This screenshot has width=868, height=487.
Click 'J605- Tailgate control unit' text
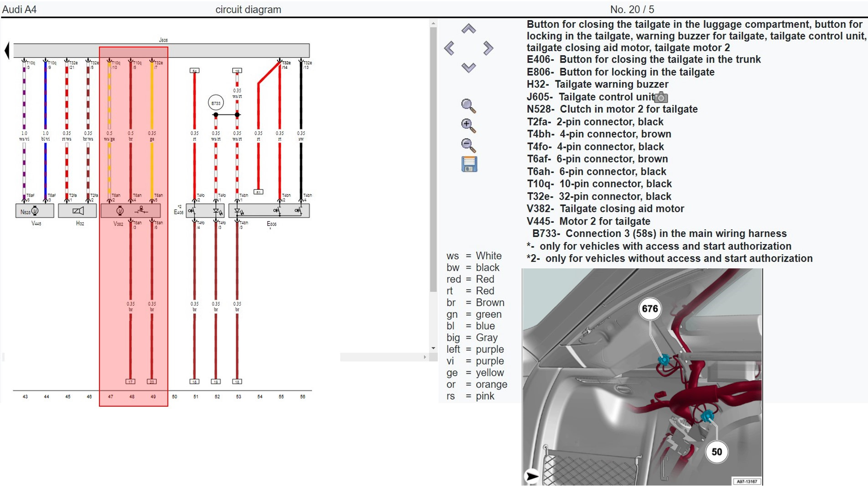pyautogui.click(x=591, y=97)
